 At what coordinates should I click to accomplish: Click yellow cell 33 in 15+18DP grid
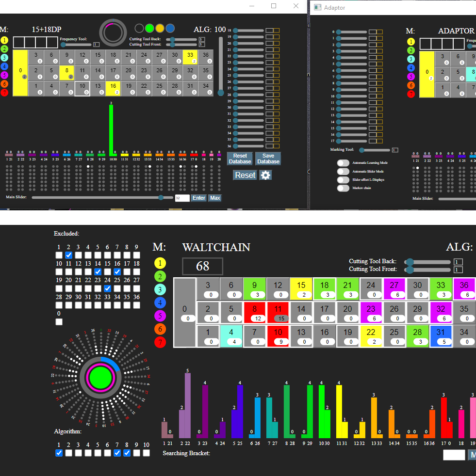[190, 57]
